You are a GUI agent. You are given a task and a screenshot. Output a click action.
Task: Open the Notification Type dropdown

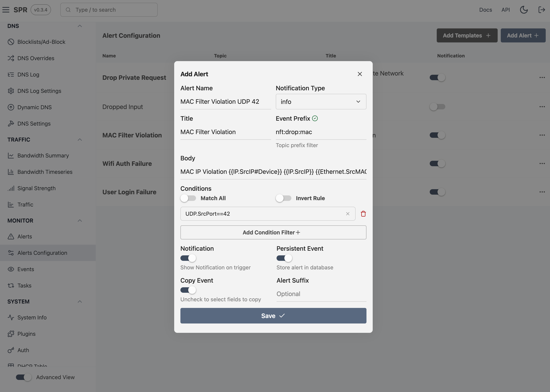(321, 102)
